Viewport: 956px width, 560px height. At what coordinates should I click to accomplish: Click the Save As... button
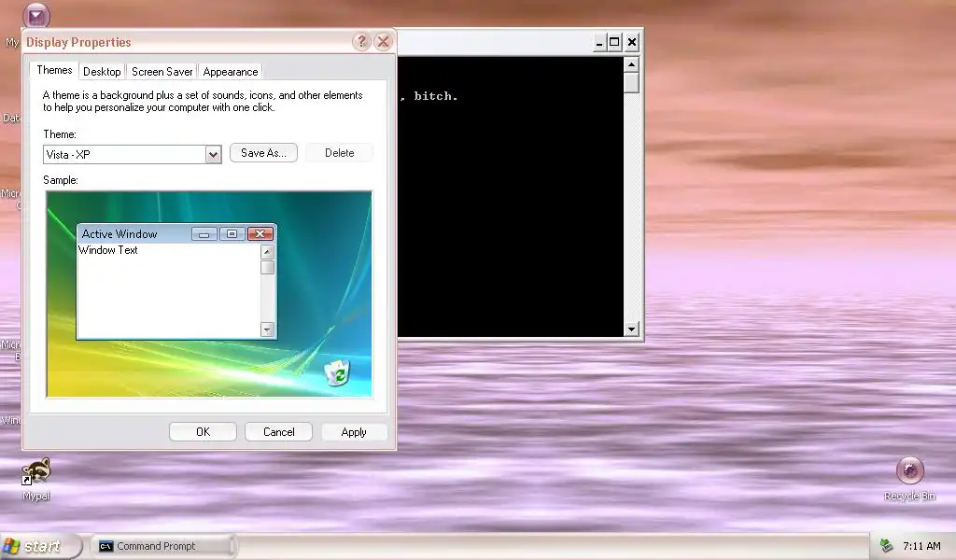[263, 153]
